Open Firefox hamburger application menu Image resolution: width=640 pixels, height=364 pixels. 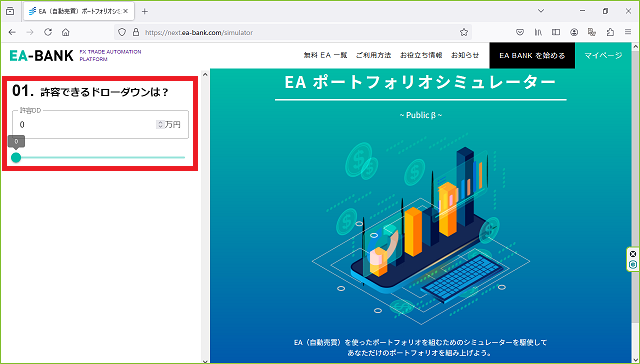(628, 32)
